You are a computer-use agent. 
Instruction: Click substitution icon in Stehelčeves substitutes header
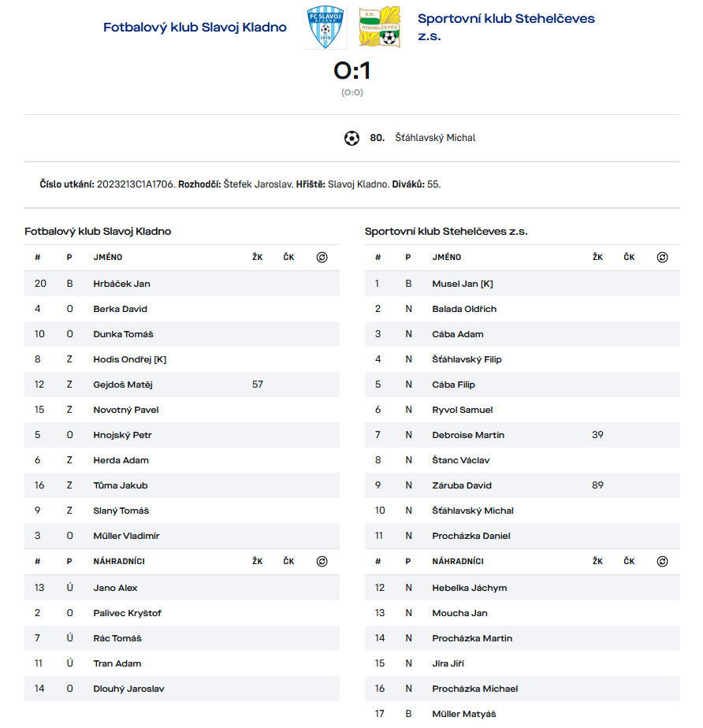662,562
